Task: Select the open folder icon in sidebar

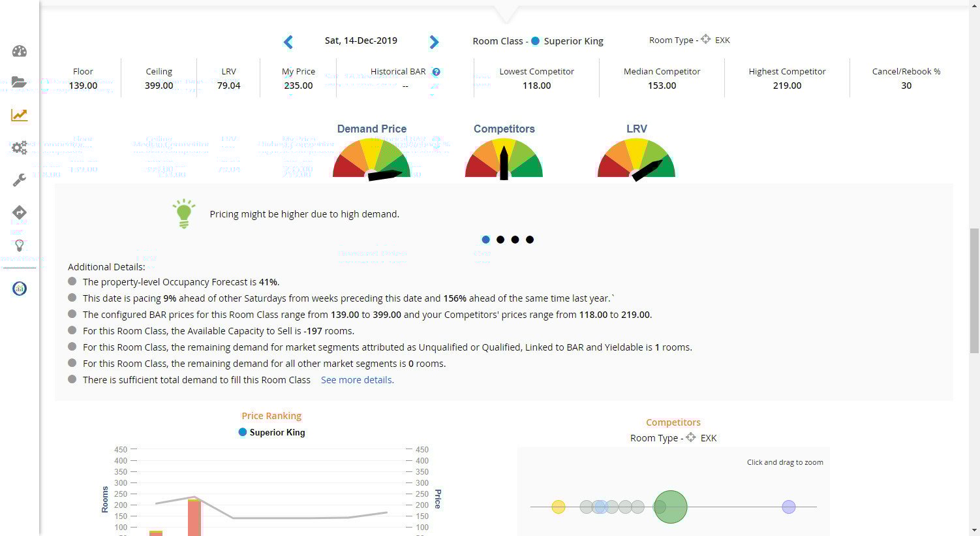Action: (x=19, y=82)
